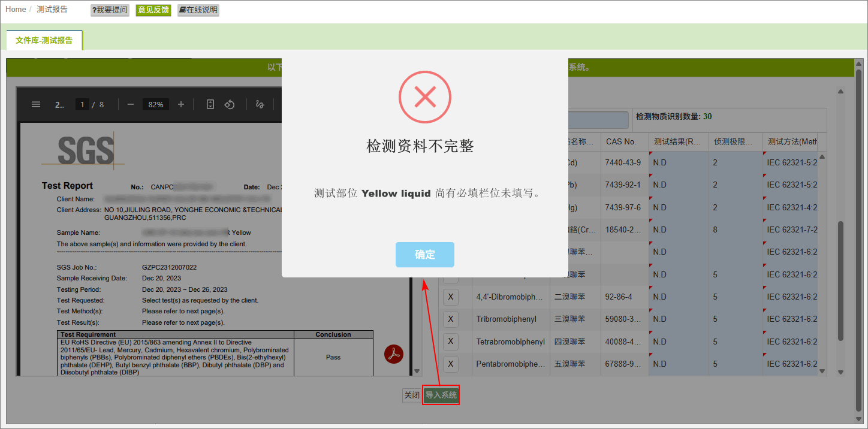Click the N.D result in 7440-43-9 row
Image resolution: width=868 pixels, height=429 pixels.
tap(679, 162)
